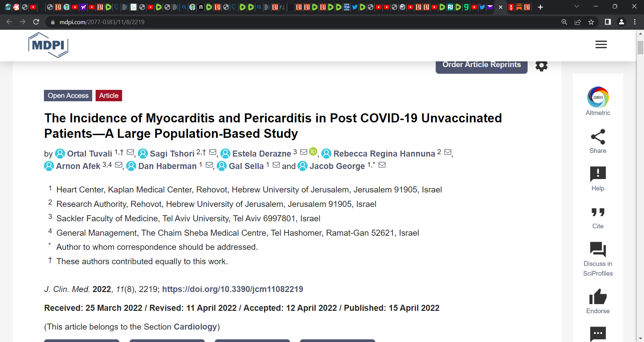
Task: Click the Endorse thumbs-up icon
Action: click(598, 297)
